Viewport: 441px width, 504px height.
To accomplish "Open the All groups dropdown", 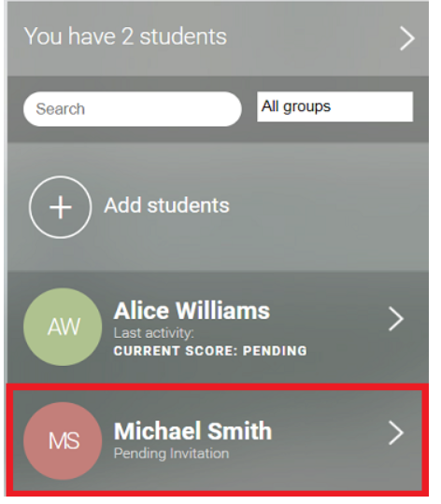I will coord(334,106).
